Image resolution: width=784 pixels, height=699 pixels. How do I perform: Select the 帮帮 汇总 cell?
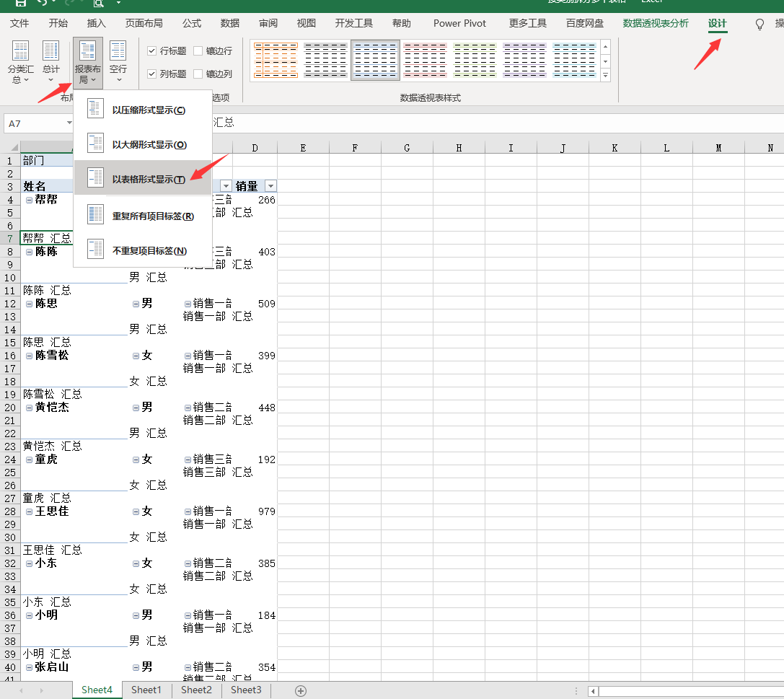[x=46, y=238]
